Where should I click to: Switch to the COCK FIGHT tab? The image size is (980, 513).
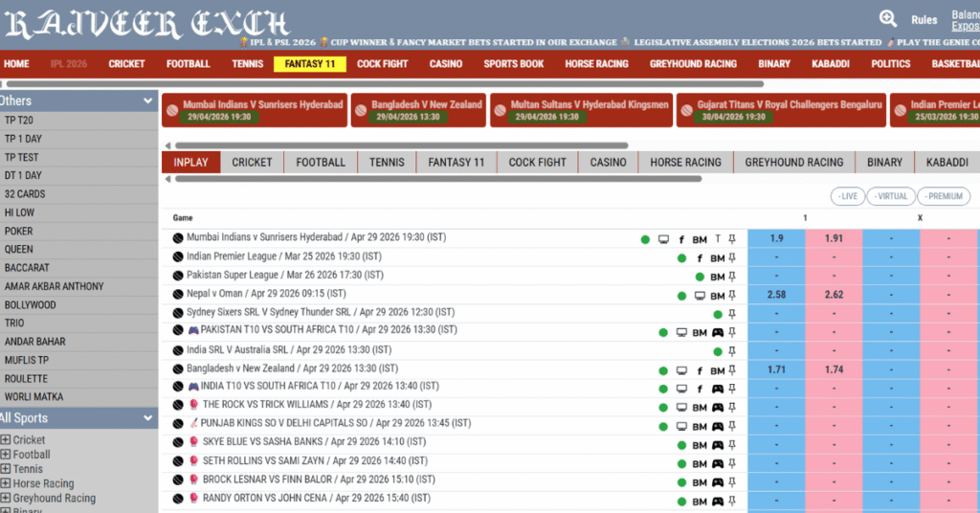coord(537,163)
